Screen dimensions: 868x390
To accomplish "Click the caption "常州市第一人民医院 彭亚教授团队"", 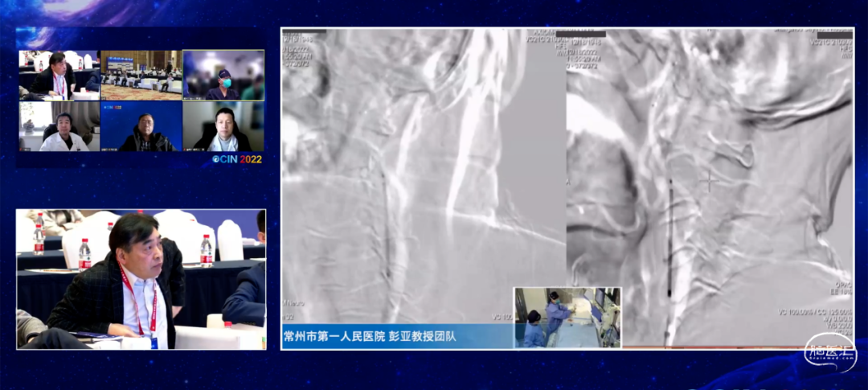I will coord(369,336).
